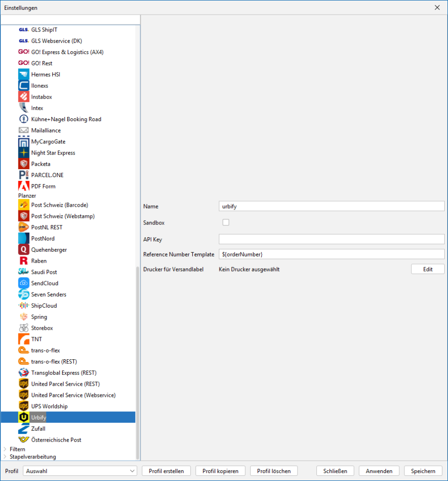448x481 pixels.
Task: Enable the Sandbox checkbox
Action: coord(226,223)
